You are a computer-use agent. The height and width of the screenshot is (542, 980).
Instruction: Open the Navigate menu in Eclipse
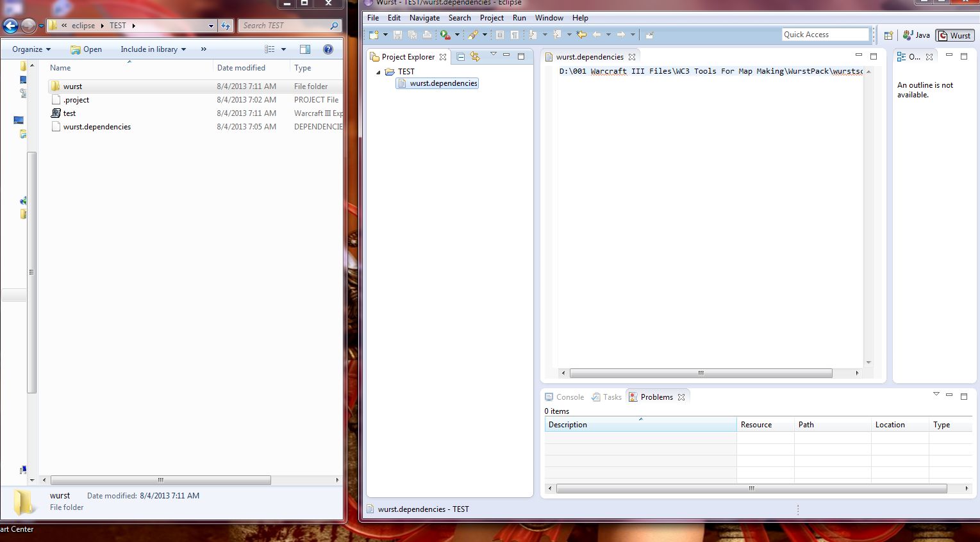424,18
